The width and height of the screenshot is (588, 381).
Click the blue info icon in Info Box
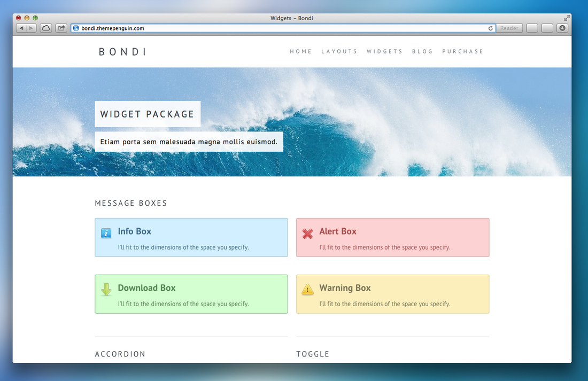click(x=106, y=234)
